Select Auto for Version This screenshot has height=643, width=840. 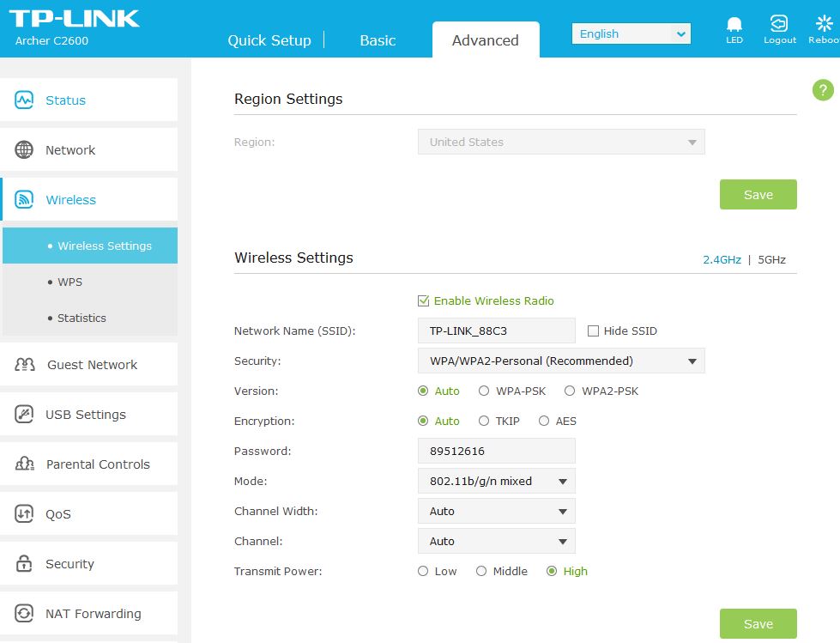pyautogui.click(x=423, y=391)
